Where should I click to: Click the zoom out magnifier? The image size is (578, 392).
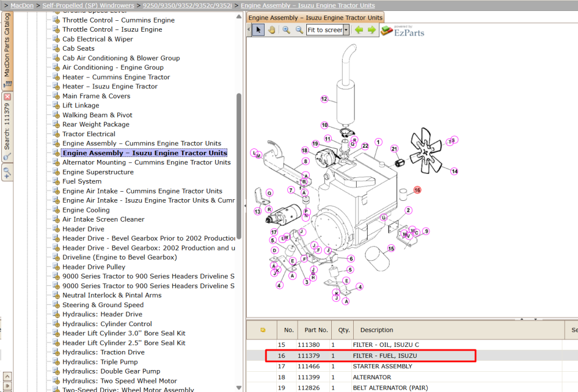click(x=299, y=30)
